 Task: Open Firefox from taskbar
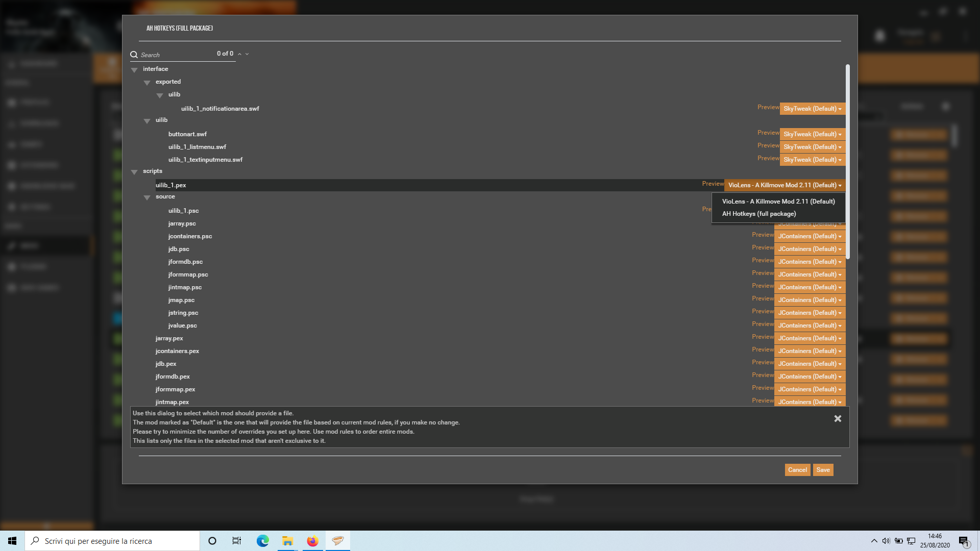(312, 541)
